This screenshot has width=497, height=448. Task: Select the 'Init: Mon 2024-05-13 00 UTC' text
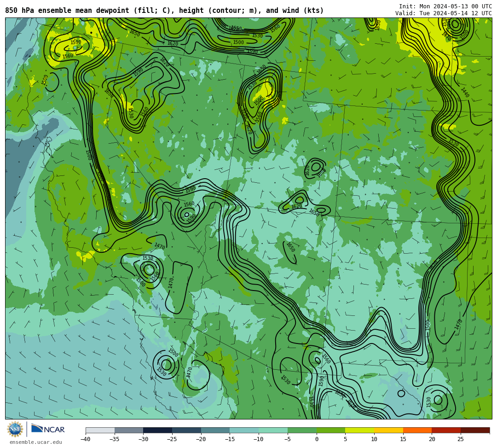(445, 6)
